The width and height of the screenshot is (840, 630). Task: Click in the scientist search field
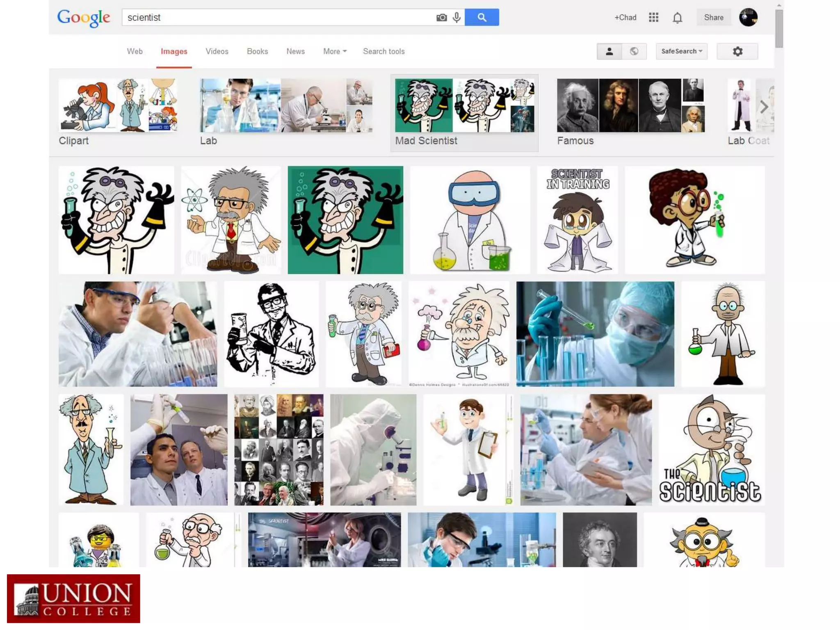(279, 18)
